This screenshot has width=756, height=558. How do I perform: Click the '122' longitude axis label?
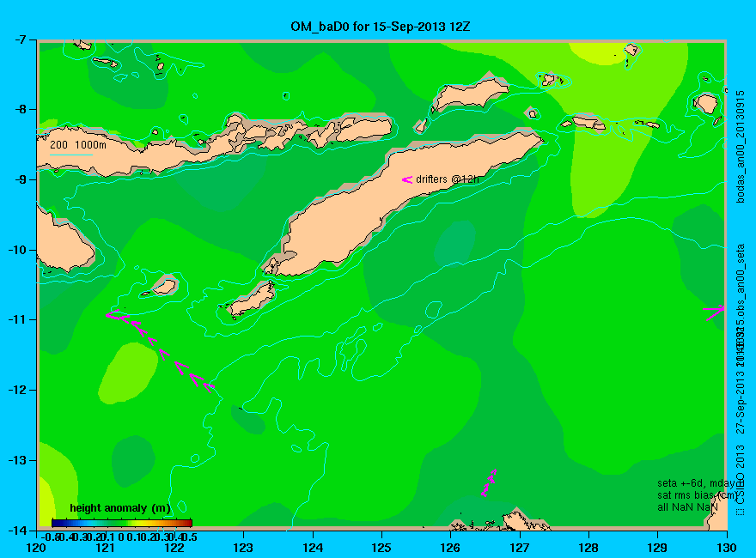[174, 548]
